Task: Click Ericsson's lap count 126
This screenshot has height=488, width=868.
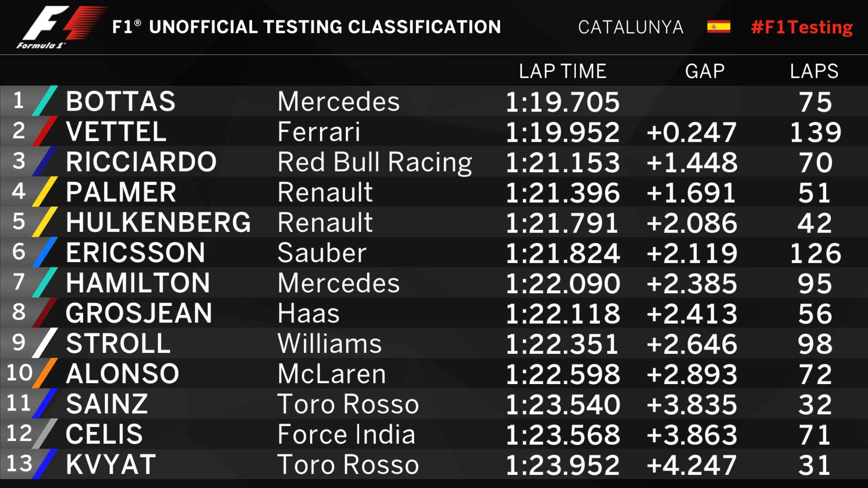Action: (815, 253)
